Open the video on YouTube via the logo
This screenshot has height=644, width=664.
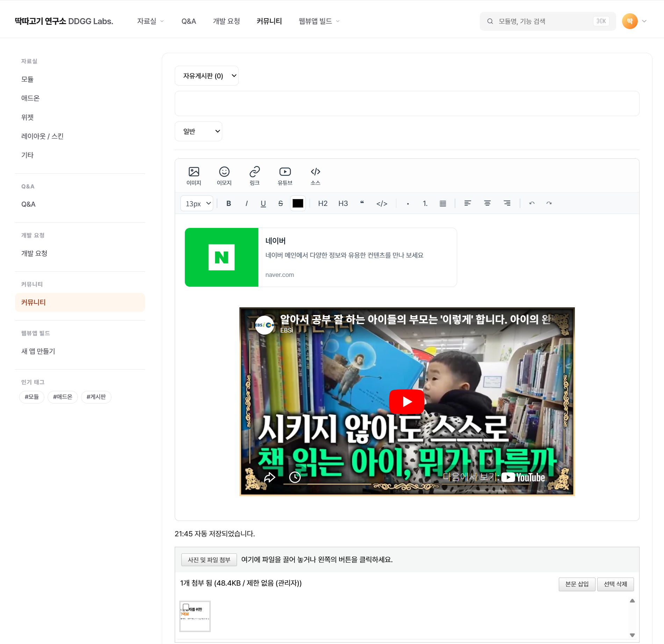pyautogui.click(x=523, y=477)
